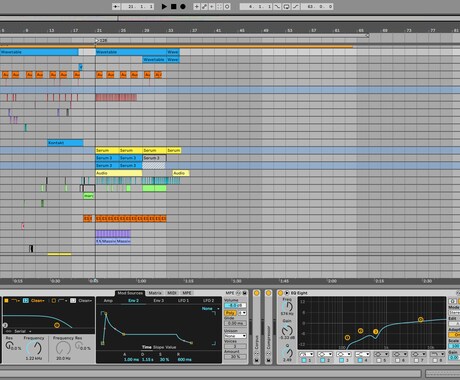
Task: Open the Filter 2 type dropdown
Action: tap(63, 301)
